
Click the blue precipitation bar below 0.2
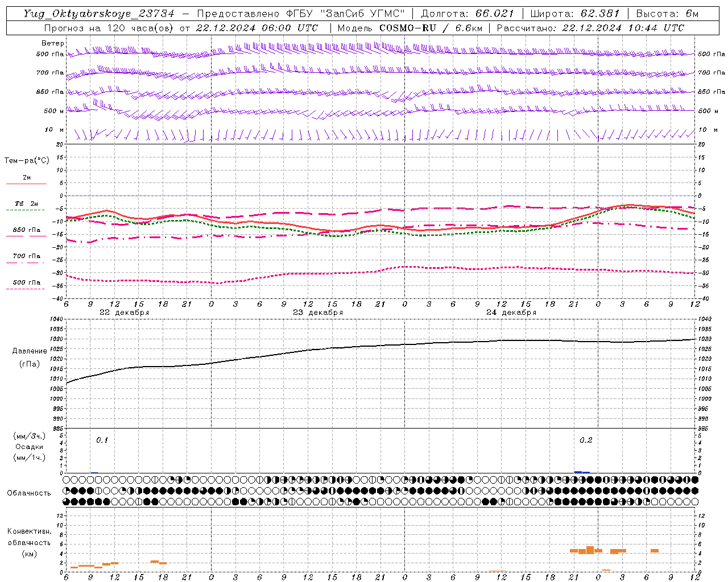pyautogui.click(x=582, y=472)
